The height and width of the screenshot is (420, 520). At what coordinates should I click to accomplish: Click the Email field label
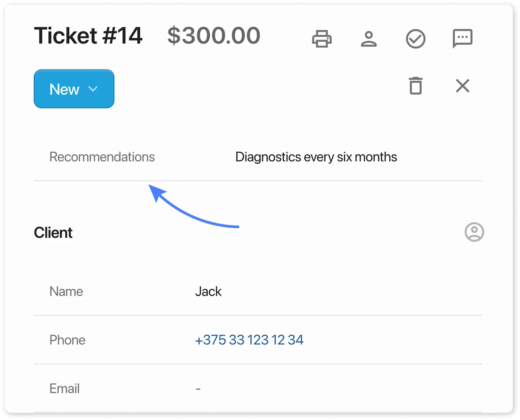tap(64, 389)
